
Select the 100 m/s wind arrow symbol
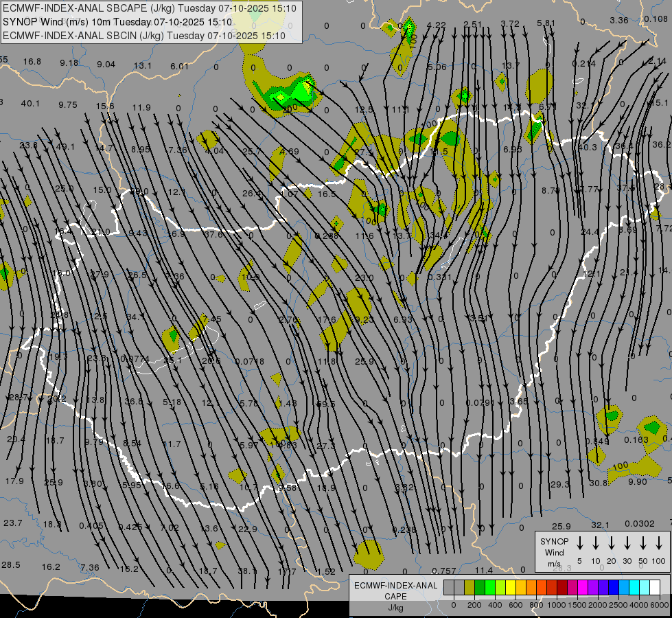click(659, 543)
